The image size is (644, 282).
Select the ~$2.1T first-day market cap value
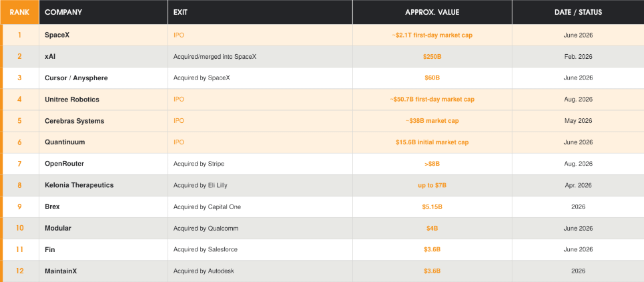pyautogui.click(x=432, y=35)
